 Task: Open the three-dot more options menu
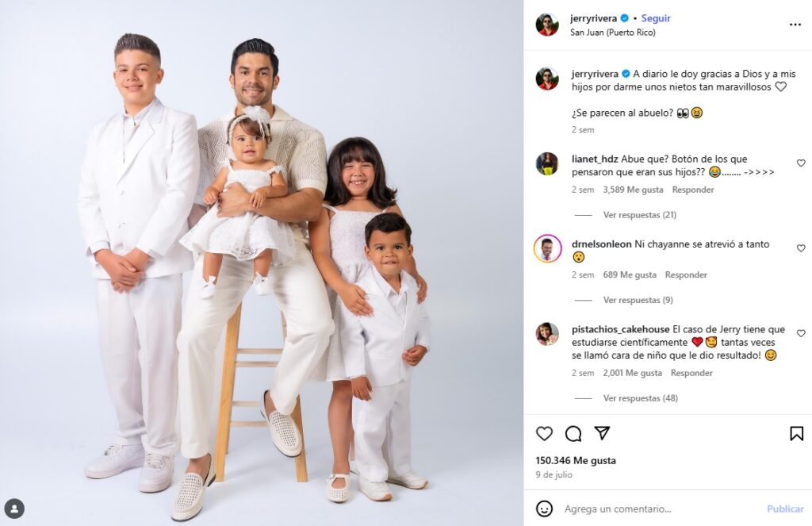[x=795, y=25]
